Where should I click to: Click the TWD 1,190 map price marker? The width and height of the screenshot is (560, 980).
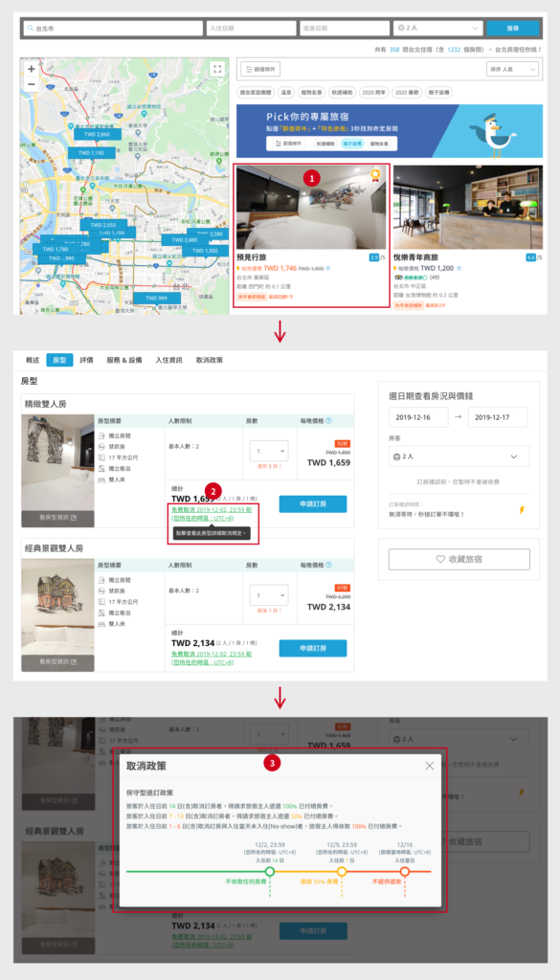[x=91, y=152]
